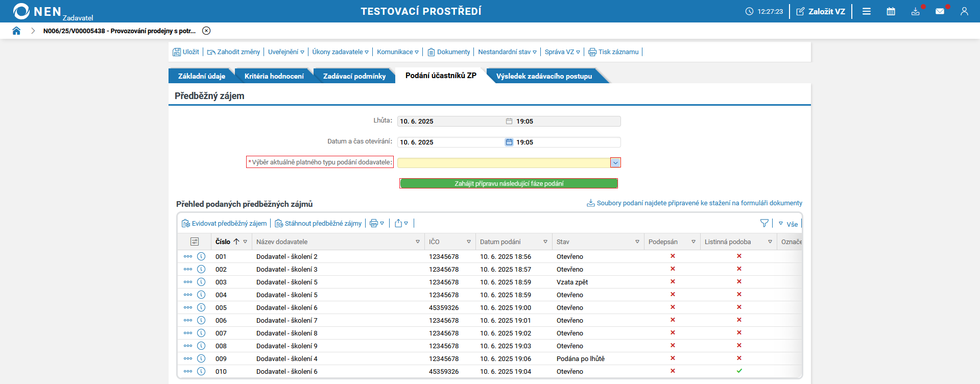Open the downloads icon with notification
The height and width of the screenshot is (384, 980).
[x=916, y=11]
